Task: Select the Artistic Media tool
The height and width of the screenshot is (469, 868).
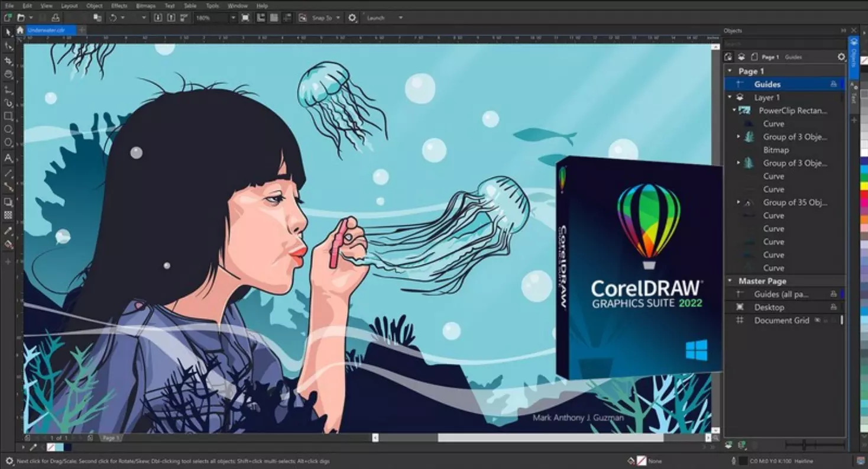Action: point(8,102)
